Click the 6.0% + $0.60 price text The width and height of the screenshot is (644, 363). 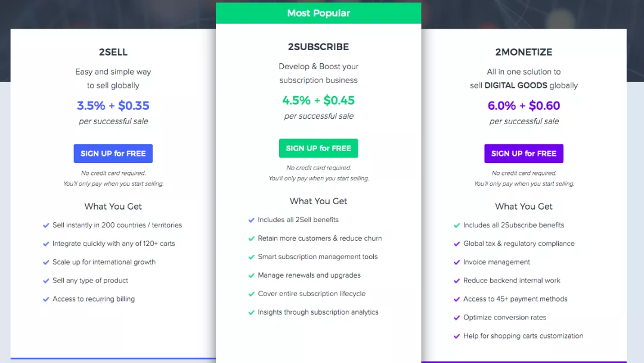[524, 106]
